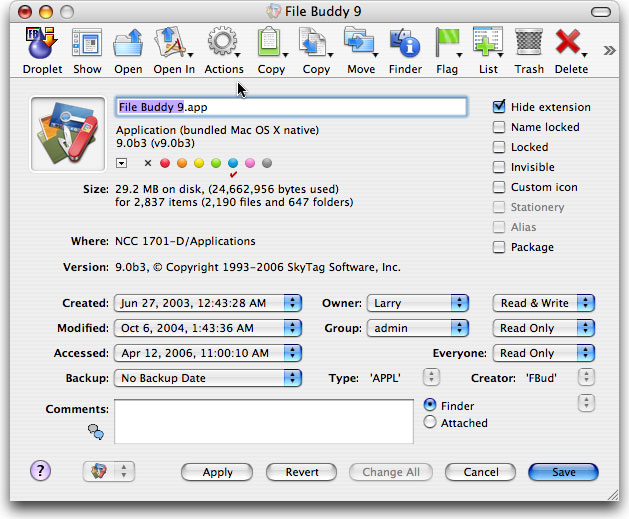
Task: Open the Everyone Read Only permission dropdown
Action: pos(544,353)
